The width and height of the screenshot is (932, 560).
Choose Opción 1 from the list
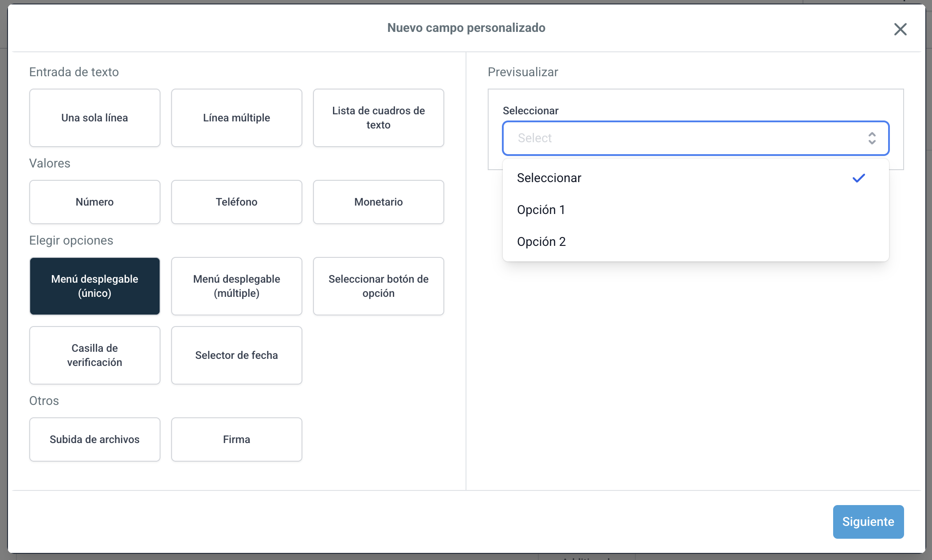click(541, 210)
